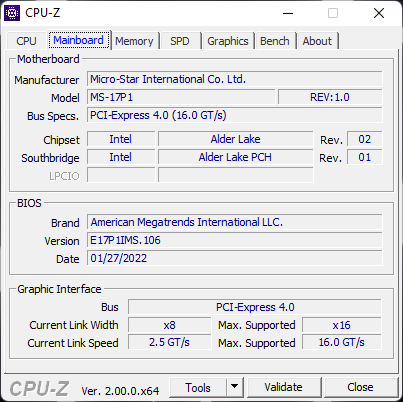Image resolution: width=403 pixels, height=402 pixels.
Task: Open the Memory tab
Action: [134, 41]
